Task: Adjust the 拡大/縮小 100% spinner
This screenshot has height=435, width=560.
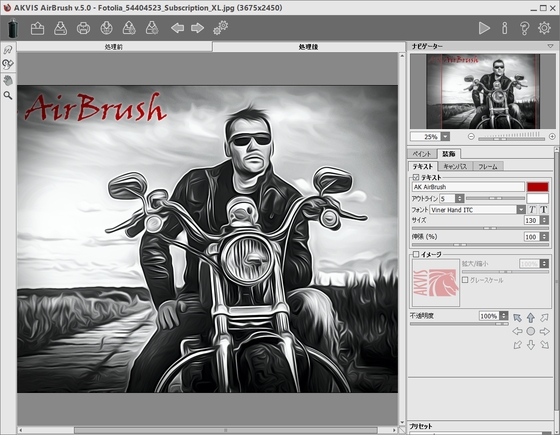Action: pos(544,264)
